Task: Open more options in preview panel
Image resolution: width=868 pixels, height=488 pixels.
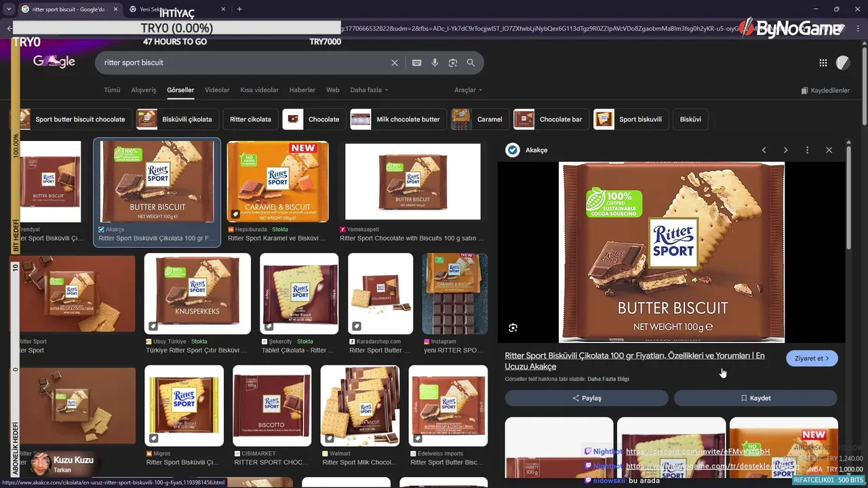Action: coord(807,150)
